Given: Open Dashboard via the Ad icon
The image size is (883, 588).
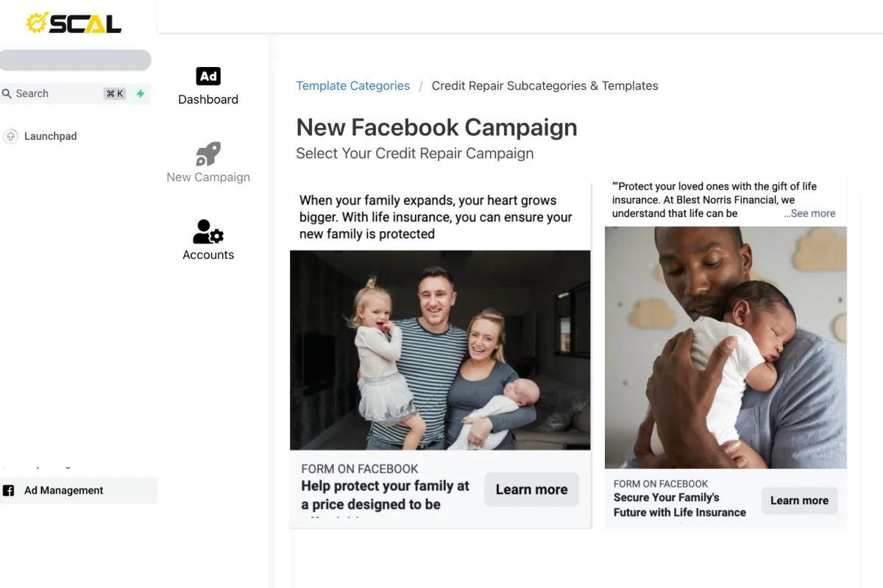Looking at the screenshot, I should pos(208,77).
